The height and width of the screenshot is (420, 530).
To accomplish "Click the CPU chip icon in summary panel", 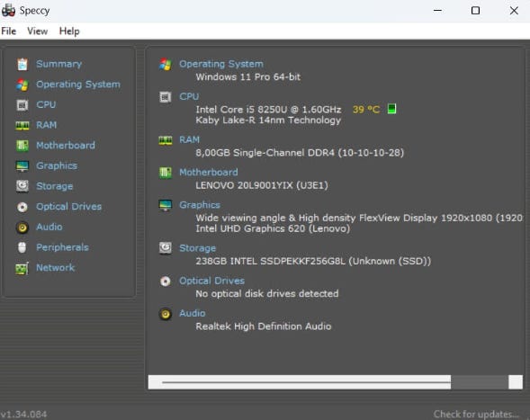I will 166,97.
